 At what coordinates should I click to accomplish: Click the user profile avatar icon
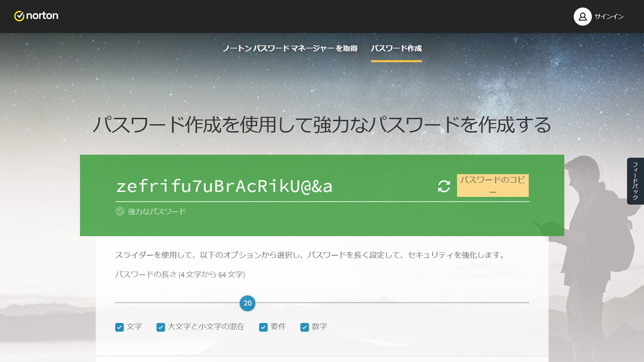pyautogui.click(x=582, y=16)
